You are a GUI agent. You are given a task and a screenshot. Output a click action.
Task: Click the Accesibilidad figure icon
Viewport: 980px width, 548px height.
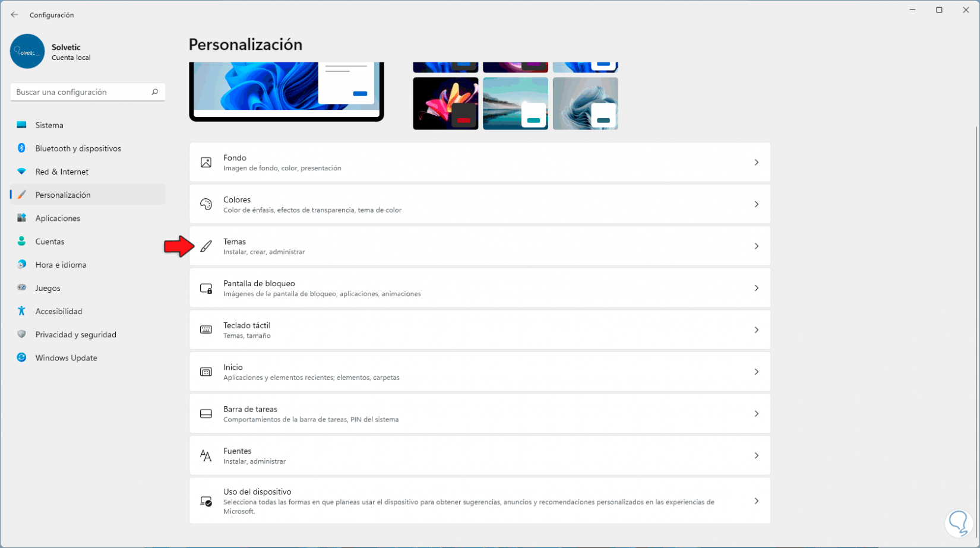[x=21, y=311]
